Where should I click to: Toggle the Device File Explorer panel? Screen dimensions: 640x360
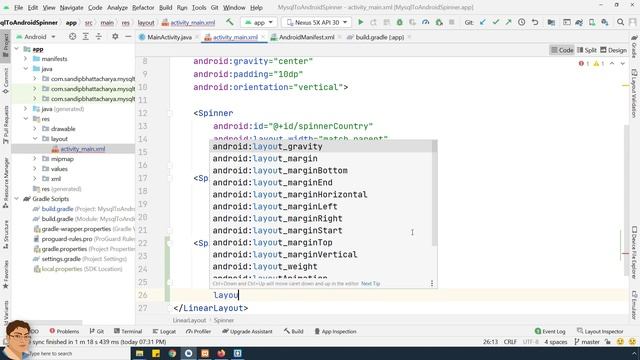[634, 253]
